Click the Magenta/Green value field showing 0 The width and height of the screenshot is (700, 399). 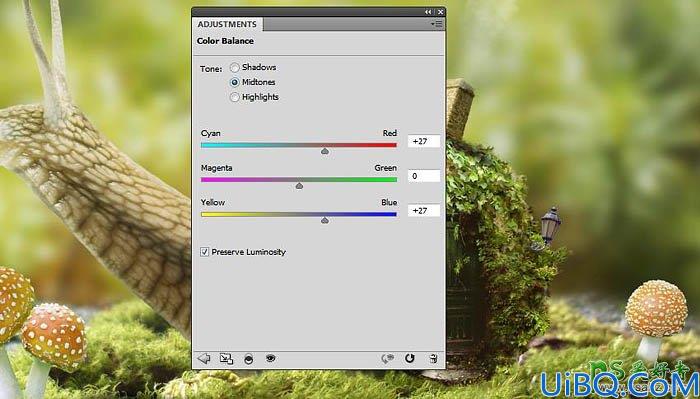coord(424,176)
